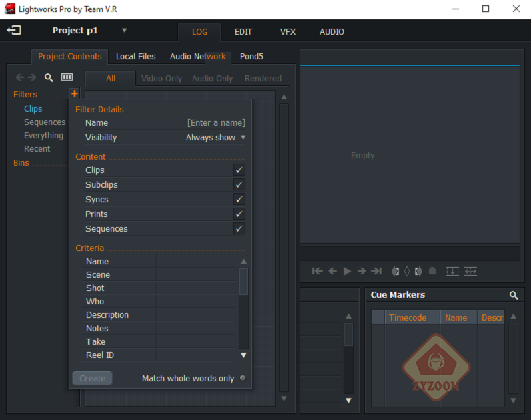531x420 pixels.
Task: Click the criteria list scrollbar thumb
Action: click(x=243, y=282)
